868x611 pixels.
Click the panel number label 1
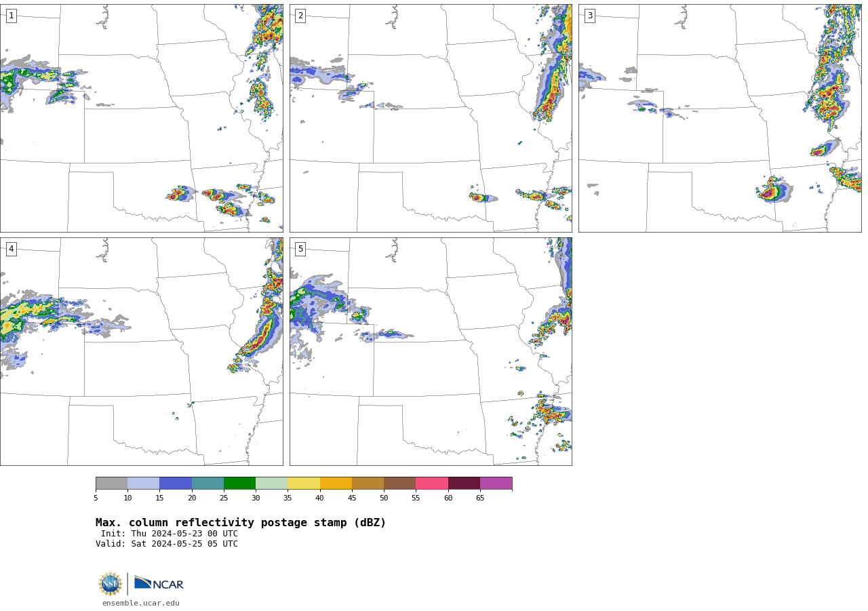point(11,16)
